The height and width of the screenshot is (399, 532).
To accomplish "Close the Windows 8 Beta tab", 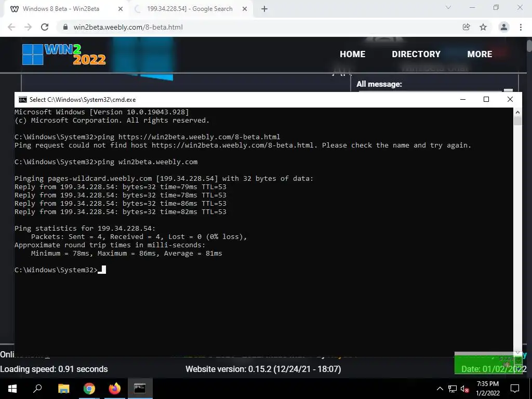I will coord(121,9).
